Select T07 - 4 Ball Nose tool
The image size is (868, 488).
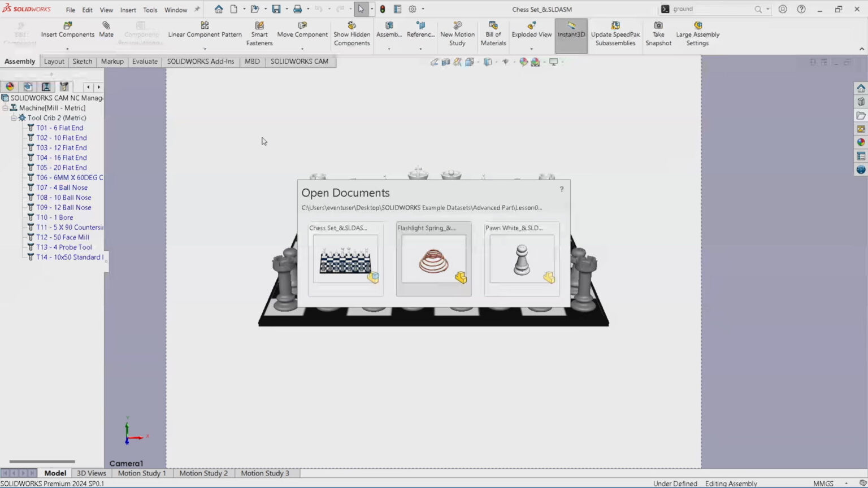click(x=62, y=187)
